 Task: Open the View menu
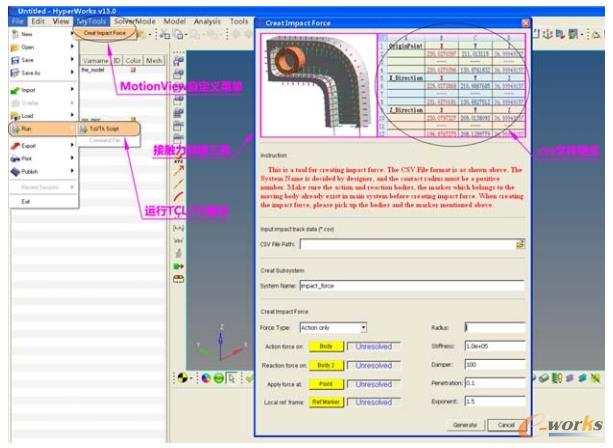[61, 21]
